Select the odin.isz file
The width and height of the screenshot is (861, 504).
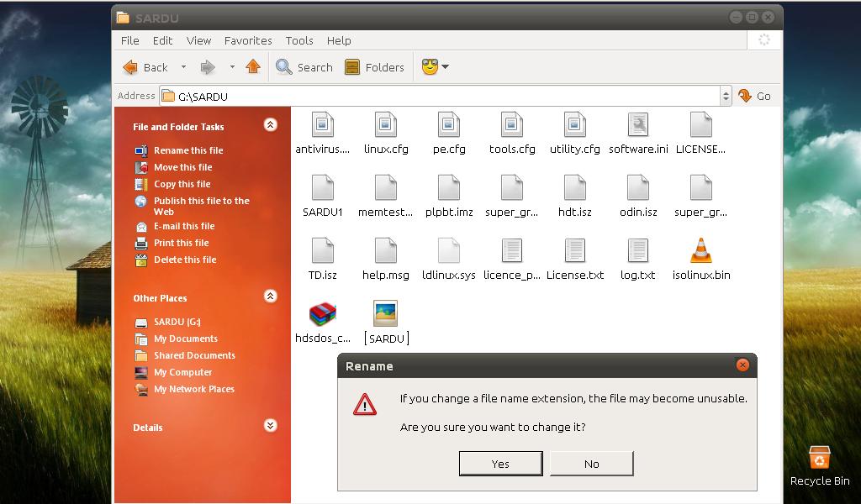tap(638, 197)
